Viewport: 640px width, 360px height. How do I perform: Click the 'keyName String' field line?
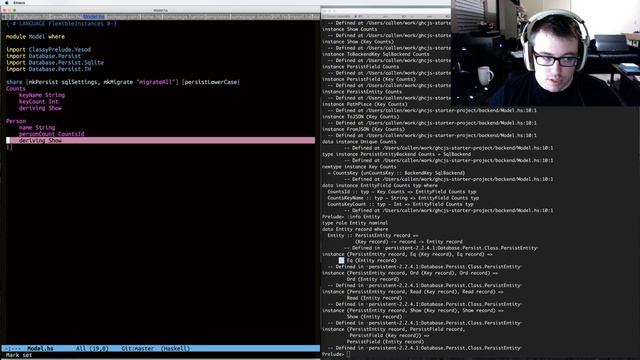[x=42, y=95]
